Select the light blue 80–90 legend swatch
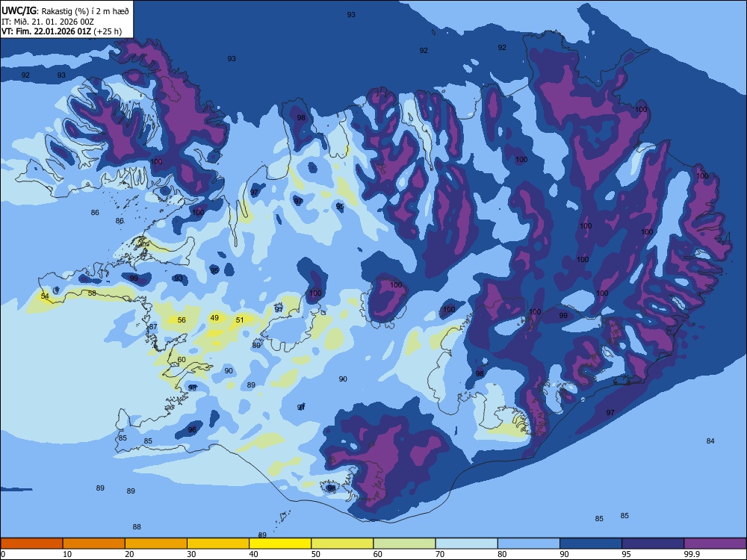The width and height of the screenshot is (747, 560). pyautogui.click(x=528, y=544)
